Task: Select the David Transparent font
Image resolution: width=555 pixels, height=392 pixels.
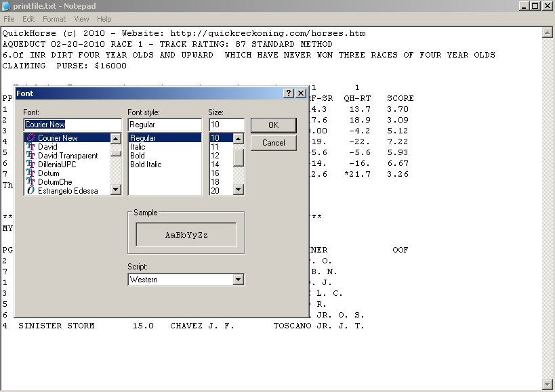Action: click(x=67, y=156)
